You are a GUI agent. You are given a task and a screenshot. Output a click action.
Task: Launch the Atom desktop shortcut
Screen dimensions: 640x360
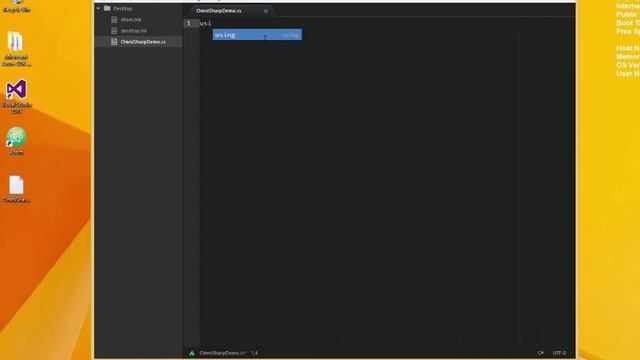coord(16,141)
